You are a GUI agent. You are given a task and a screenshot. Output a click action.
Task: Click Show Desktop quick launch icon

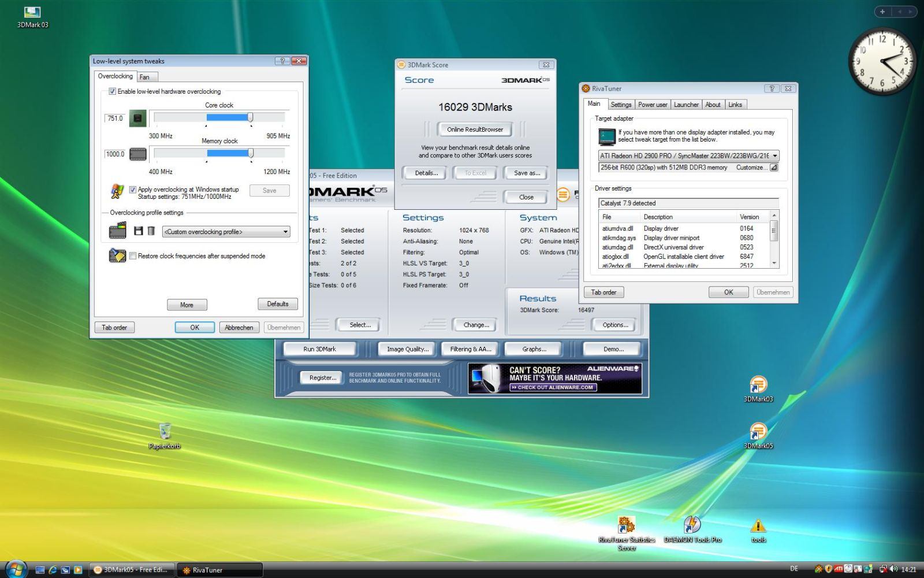[40, 570]
